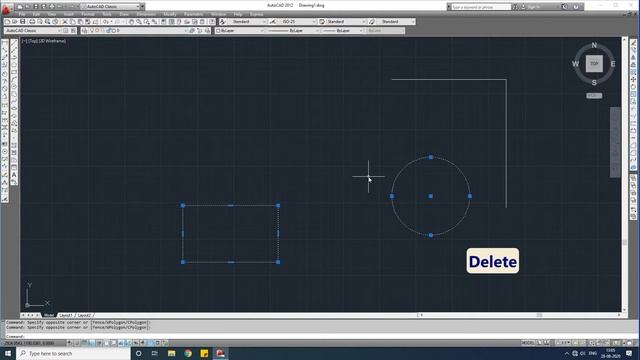Toggle Object Snap Tracking in status bar
The height and width of the screenshot is (360, 640).
(121, 343)
